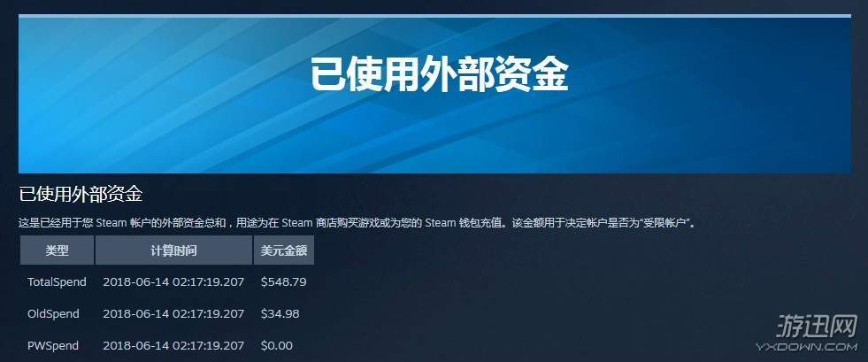Select the PWSpend row label
The image size is (868, 362).
(53, 345)
